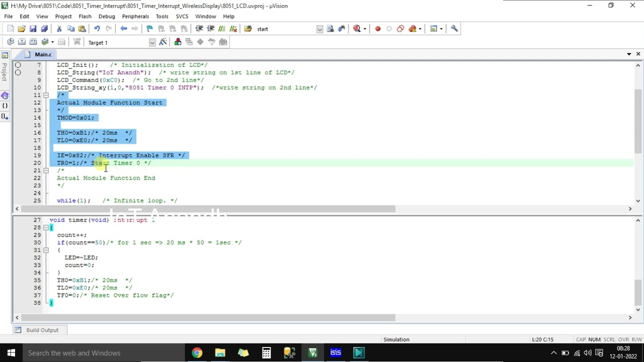Open the editor tab list dropdown arrow
This screenshot has height=362, width=644.
tap(629, 54)
